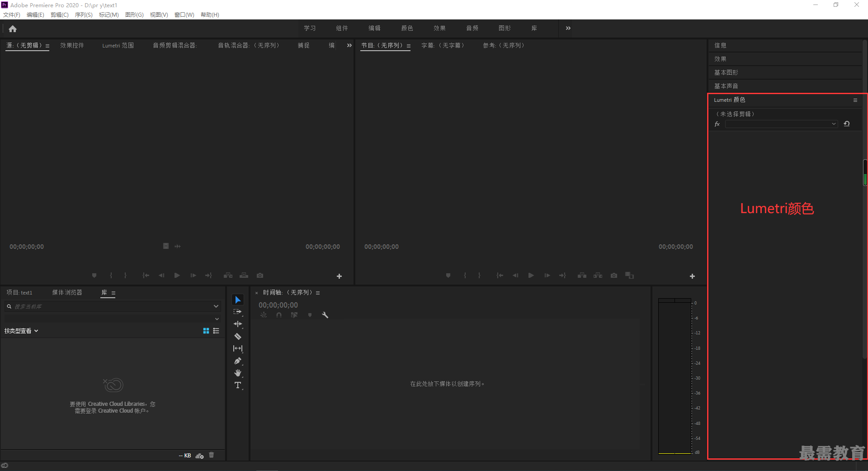Viewport: 868px width, 471px height.
Task: Open Program monitor button editor plus
Action: 692,276
